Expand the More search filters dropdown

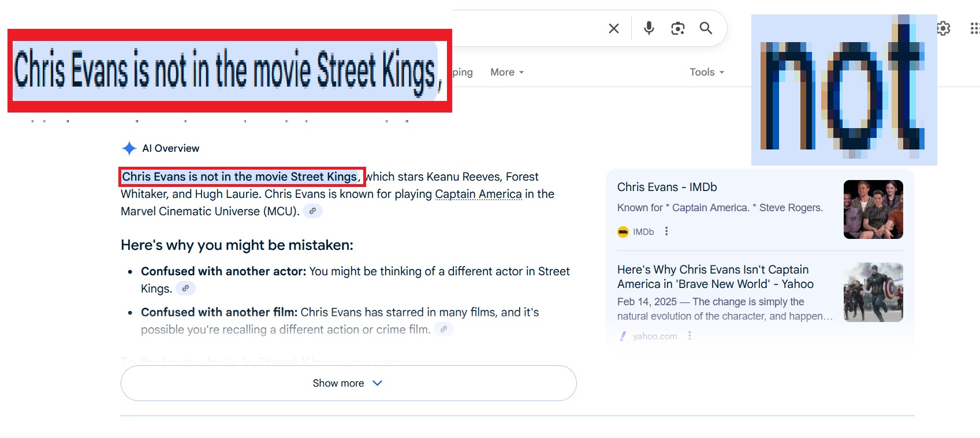507,72
